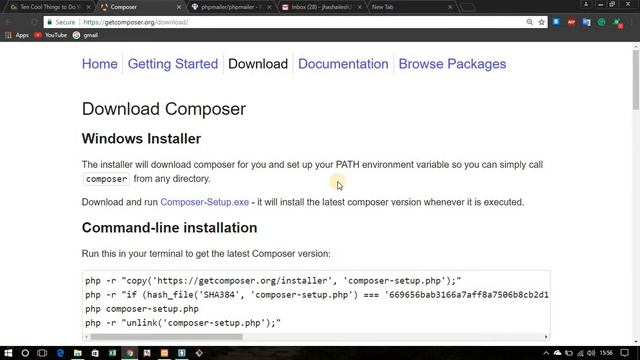Open the Microsoft Store taskbar icon

[95, 353]
